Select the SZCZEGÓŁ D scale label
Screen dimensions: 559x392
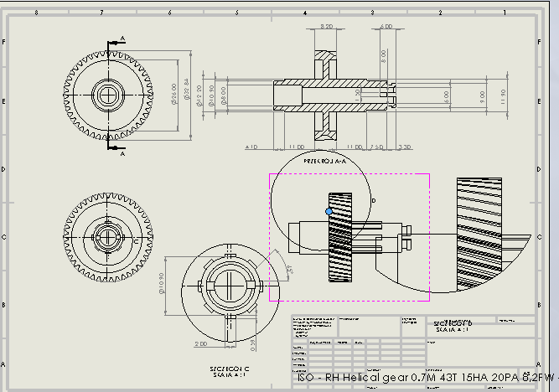pyautogui.click(x=453, y=326)
